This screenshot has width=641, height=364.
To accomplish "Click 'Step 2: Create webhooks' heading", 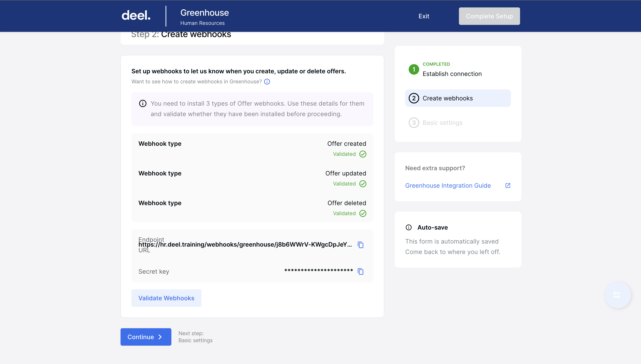I will [181, 34].
